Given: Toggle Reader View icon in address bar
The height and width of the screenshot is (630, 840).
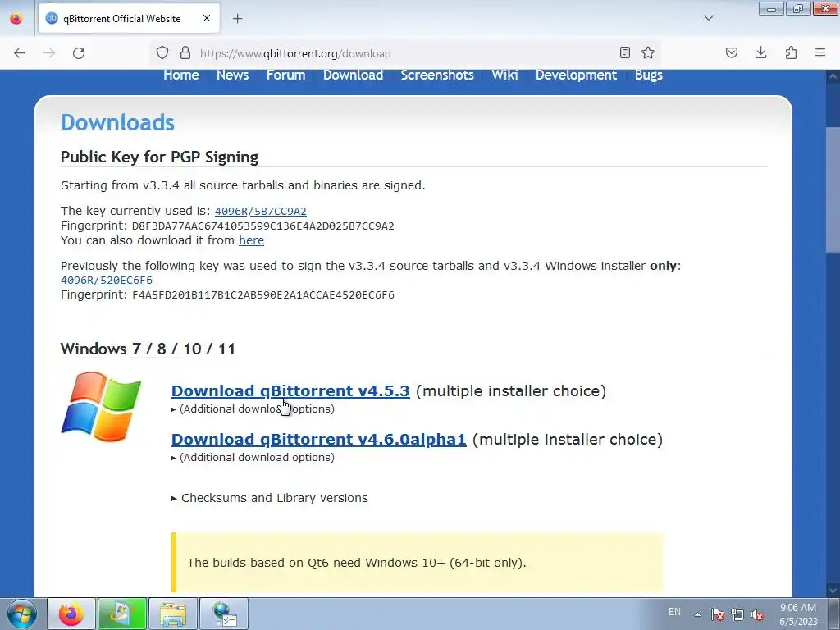Looking at the screenshot, I should point(624,52).
